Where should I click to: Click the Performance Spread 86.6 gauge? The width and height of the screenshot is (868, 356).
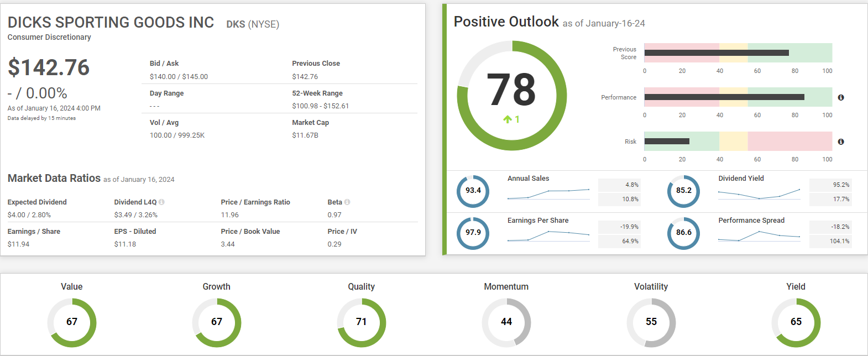click(684, 233)
